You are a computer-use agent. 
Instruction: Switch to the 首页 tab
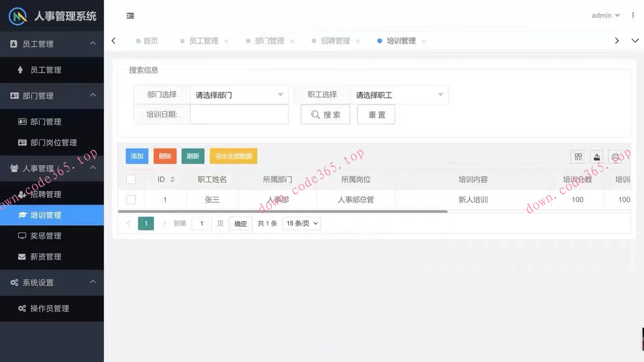pos(150,40)
